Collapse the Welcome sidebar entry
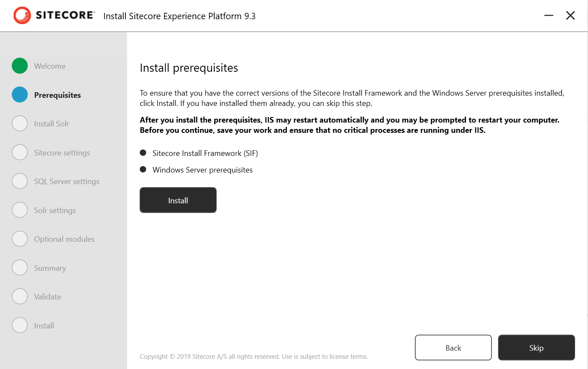This screenshot has width=588, height=369. point(49,66)
